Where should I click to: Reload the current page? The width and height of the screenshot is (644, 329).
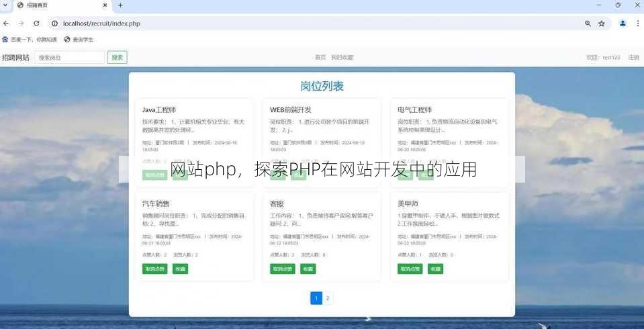pos(36,23)
